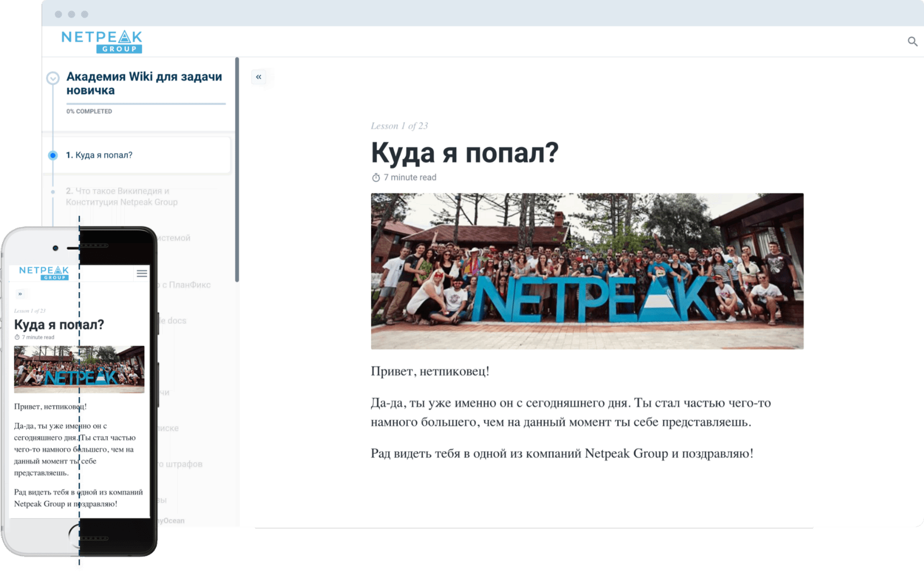Click the '0% COMPLETED' label

tap(89, 111)
